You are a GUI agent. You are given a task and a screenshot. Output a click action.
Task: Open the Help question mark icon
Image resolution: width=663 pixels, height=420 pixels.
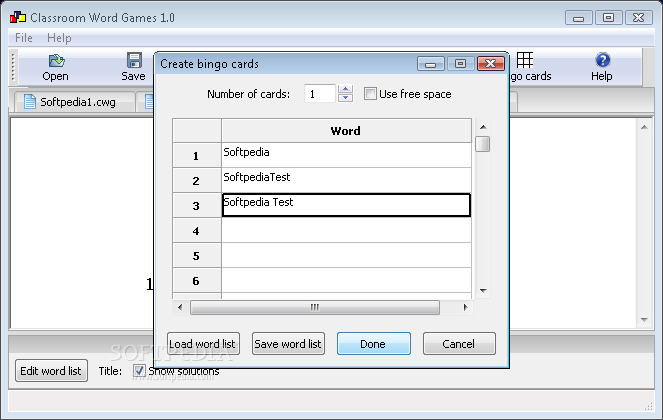coord(603,60)
